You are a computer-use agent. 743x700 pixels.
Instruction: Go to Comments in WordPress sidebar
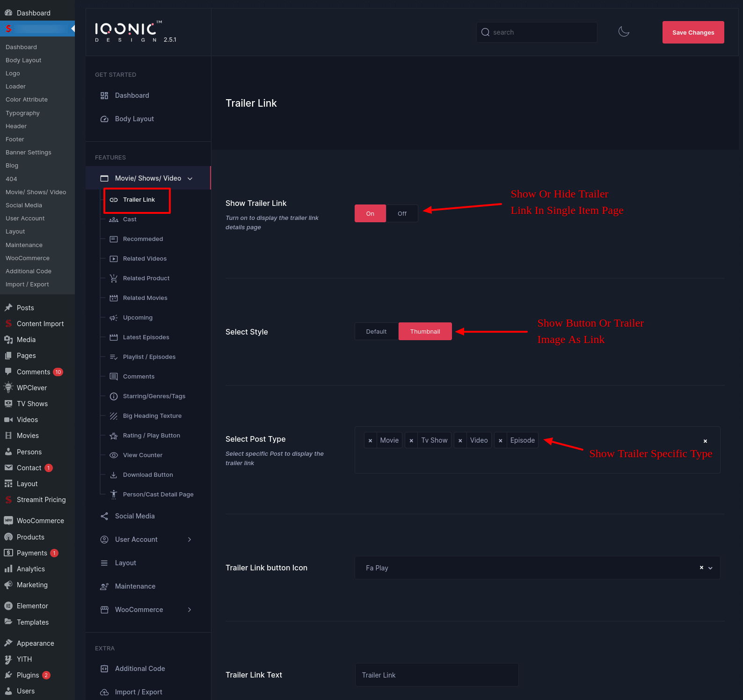pos(33,372)
